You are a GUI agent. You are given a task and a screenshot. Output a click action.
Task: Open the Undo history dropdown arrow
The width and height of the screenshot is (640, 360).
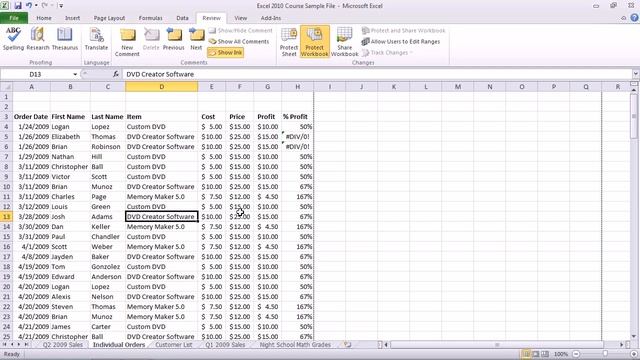[x=36, y=6]
